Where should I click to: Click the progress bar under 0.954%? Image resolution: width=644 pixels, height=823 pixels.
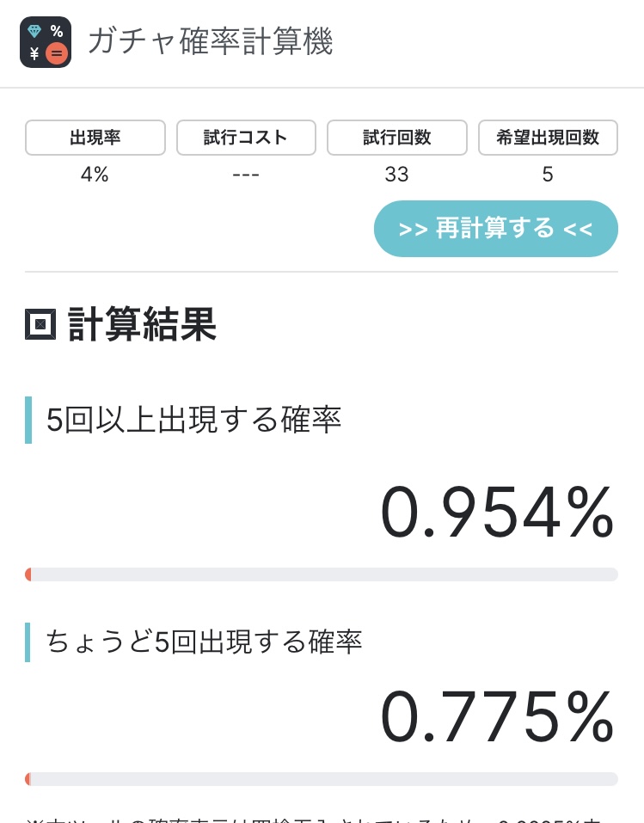point(322,574)
